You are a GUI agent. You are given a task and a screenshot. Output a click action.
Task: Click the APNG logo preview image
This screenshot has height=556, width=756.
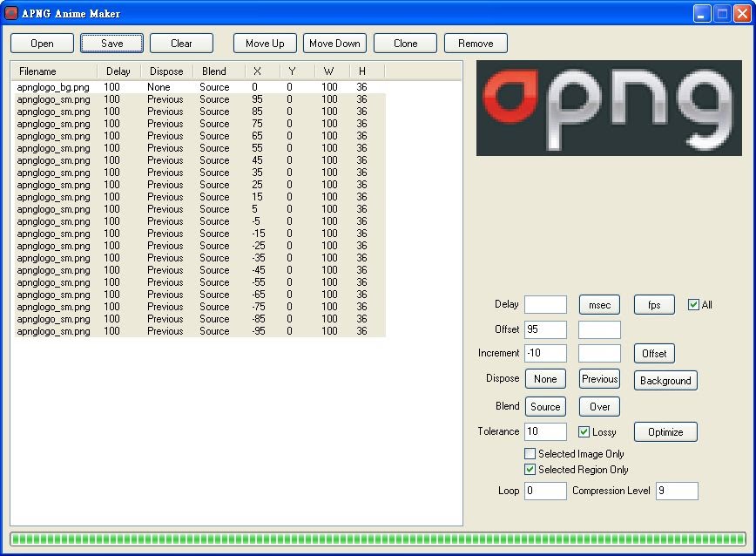609,108
